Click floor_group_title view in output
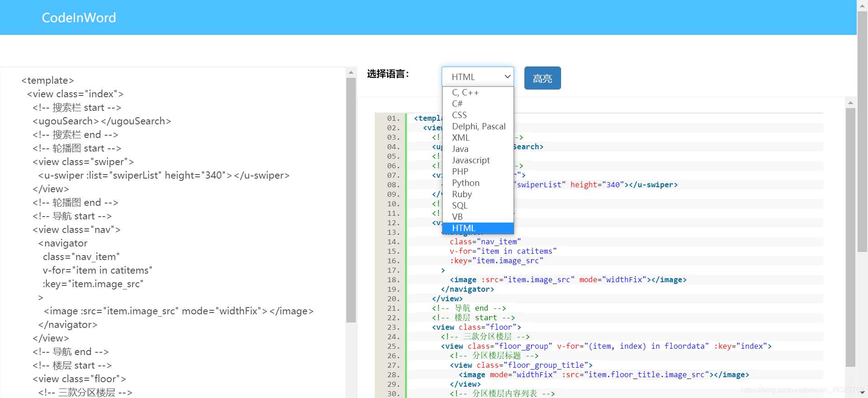Viewport: 868px width, 398px height. pos(521,365)
